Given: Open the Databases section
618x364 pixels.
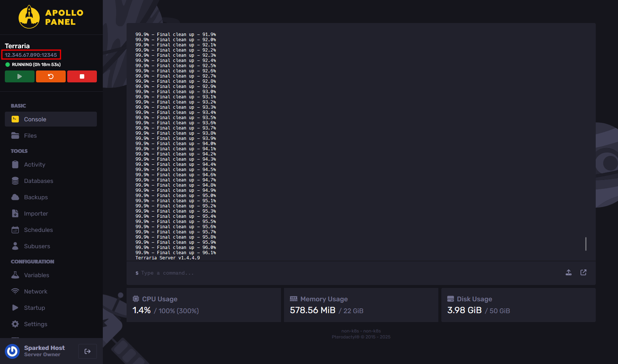Looking at the screenshot, I should (51, 181).
